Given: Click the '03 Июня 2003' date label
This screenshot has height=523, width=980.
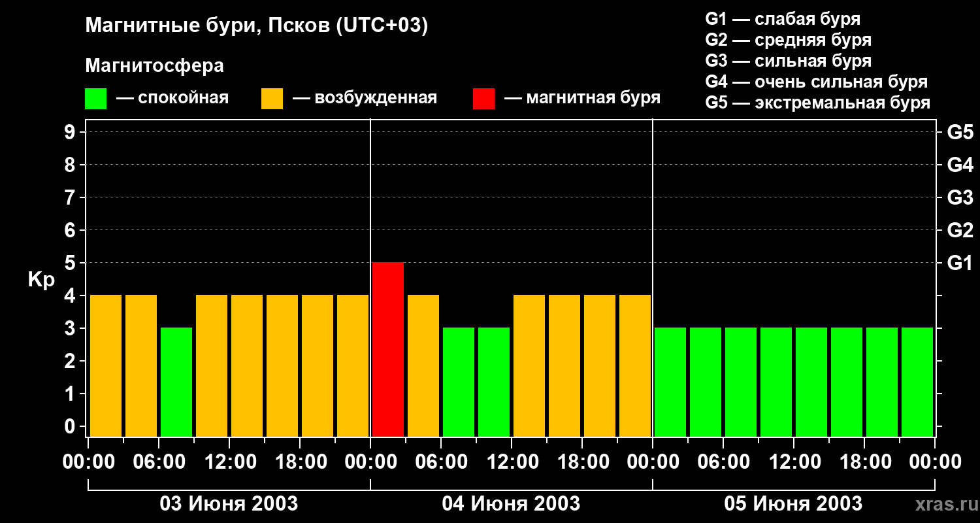Looking at the screenshot, I should tap(229, 504).
